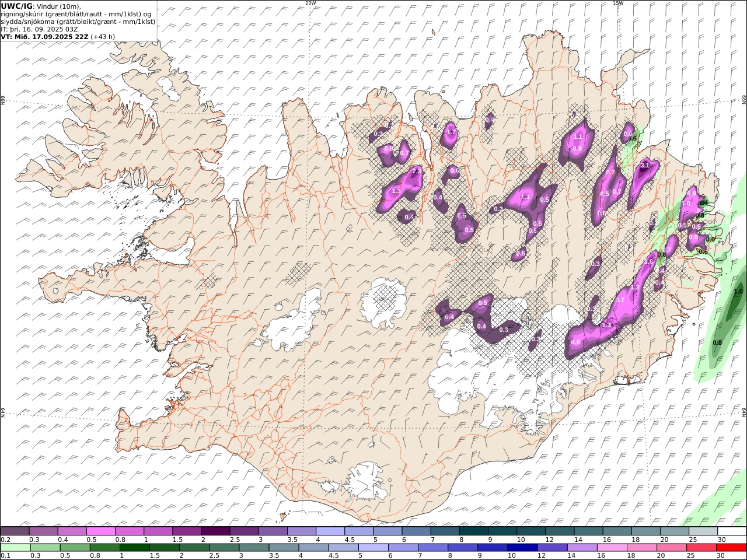Click the "3.1" snowfall value on the map
747x560 pixels.
click(645, 166)
